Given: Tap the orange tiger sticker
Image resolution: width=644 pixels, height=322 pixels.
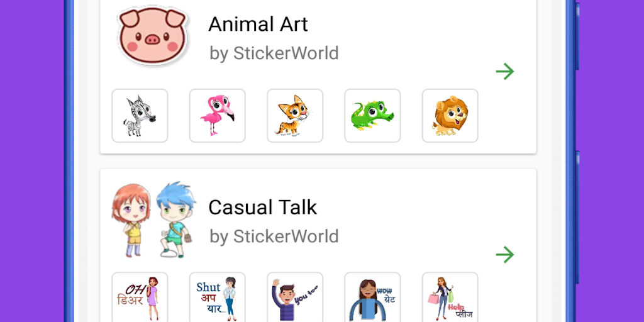Looking at the screenshot, I should (295, 116).
